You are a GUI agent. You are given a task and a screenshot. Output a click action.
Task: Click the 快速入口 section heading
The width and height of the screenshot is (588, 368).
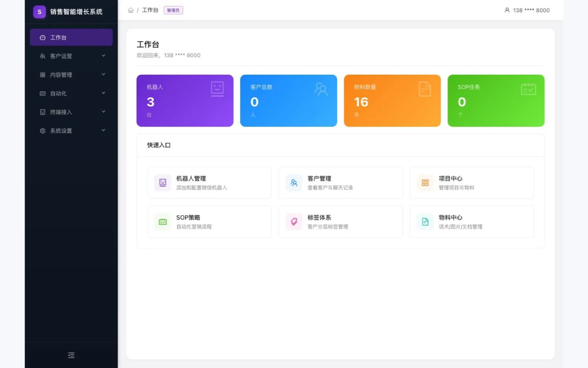coord(159,145)
